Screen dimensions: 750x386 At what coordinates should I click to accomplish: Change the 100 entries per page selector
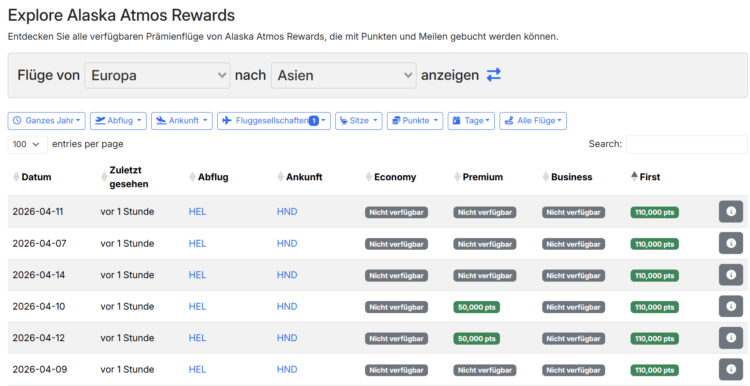[27, 144]
